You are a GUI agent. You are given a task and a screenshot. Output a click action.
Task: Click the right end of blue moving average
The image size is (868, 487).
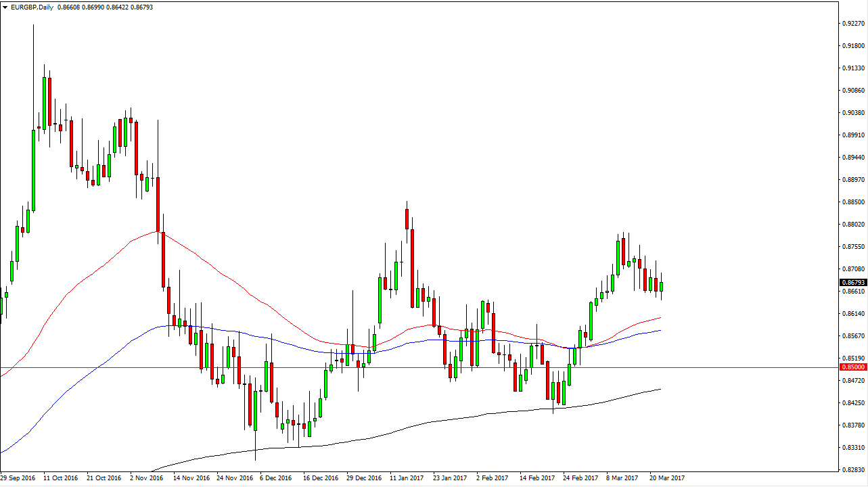(660, 331)
